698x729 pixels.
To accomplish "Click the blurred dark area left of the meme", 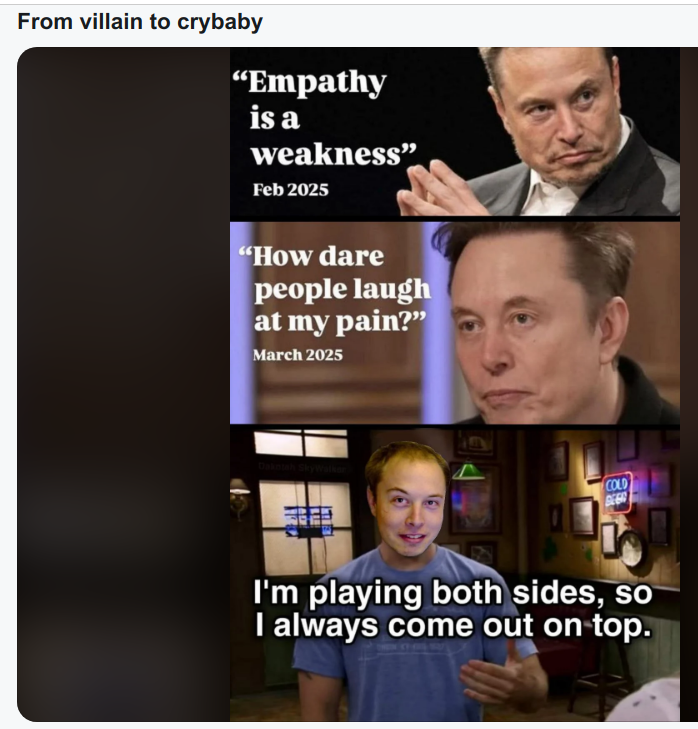I will 124,384.
